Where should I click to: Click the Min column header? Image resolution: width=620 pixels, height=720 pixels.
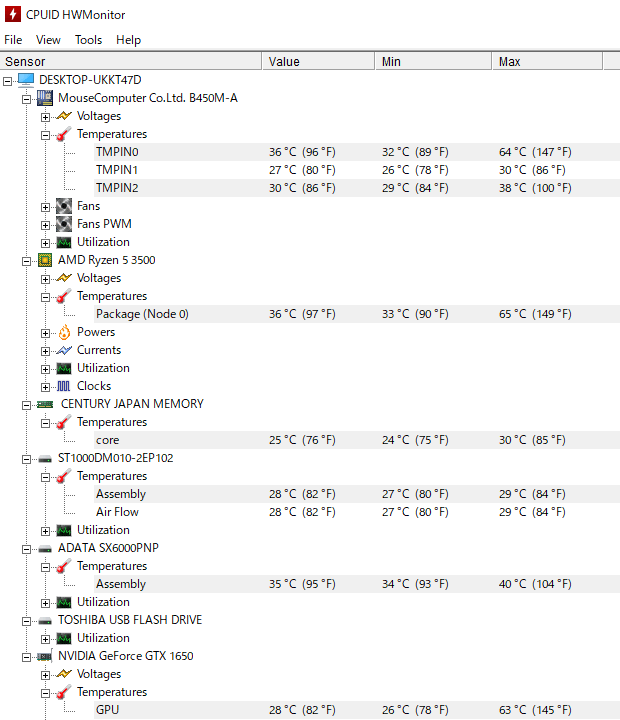434,62
